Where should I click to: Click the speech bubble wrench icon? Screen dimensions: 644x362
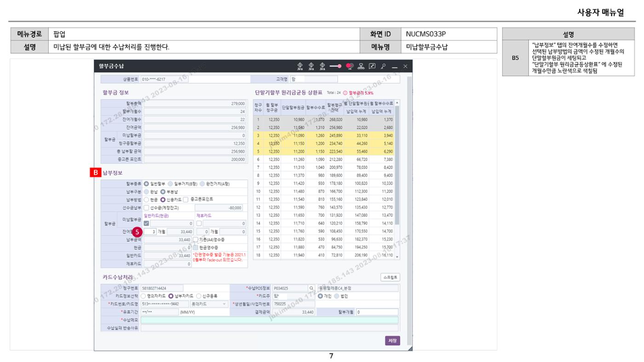[372, 66]
